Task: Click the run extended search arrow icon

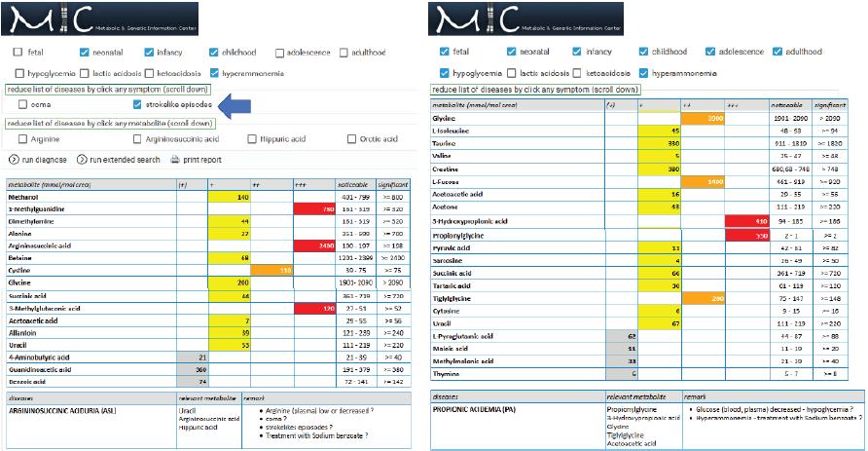Action: point(82,160)
